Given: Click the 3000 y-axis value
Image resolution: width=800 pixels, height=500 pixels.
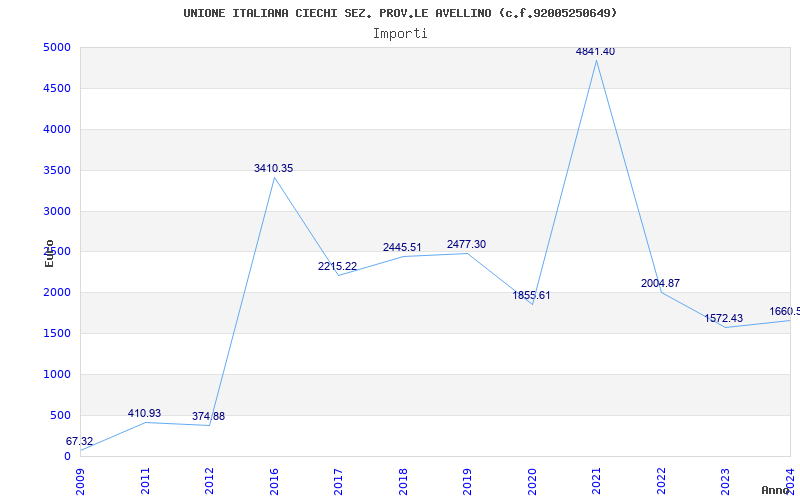Looking at the screenshot, I should pyautogui.click(x=57, y=211).
